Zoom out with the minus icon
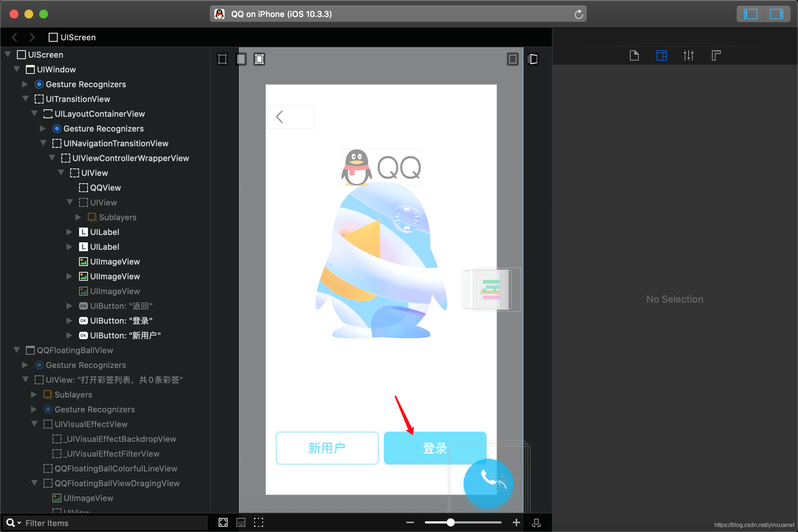The width and height of the screenshot is (798, 532). [410, 522]
